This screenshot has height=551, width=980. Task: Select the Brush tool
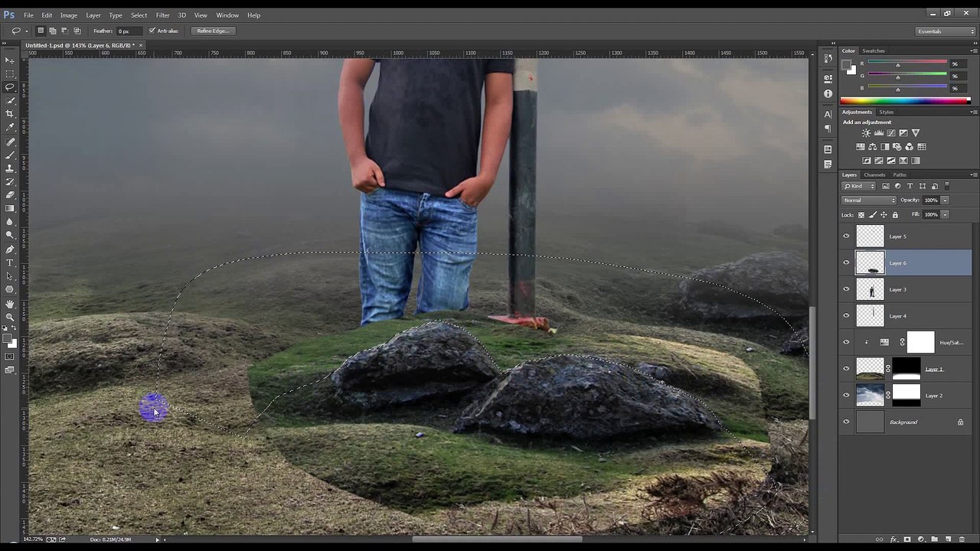[x=10, y=155]
